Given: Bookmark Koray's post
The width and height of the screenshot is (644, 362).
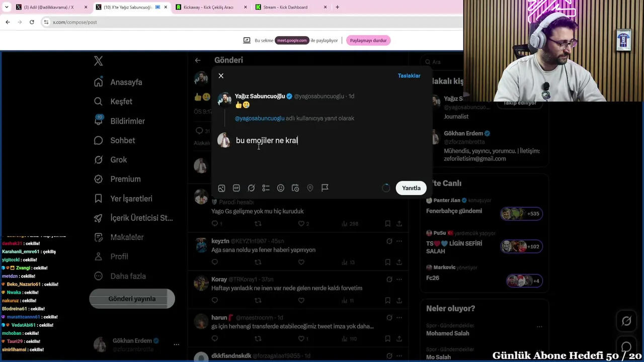Looking at the screenshot, I should (x=387, y=301).
